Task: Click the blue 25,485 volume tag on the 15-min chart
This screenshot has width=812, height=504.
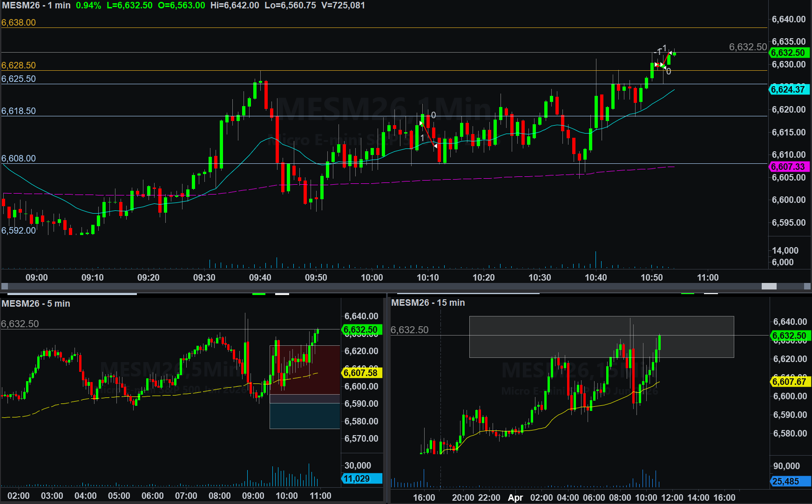Action: 786,481
